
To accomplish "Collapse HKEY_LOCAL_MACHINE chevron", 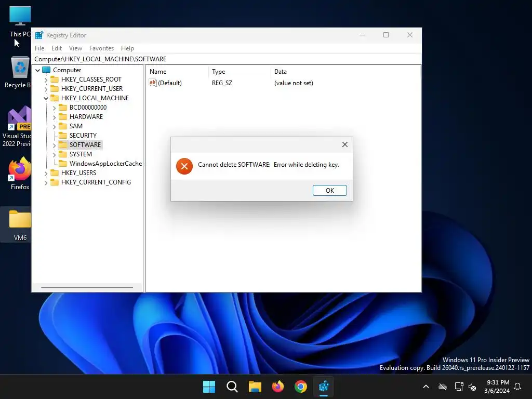I will tap(46, 98).
